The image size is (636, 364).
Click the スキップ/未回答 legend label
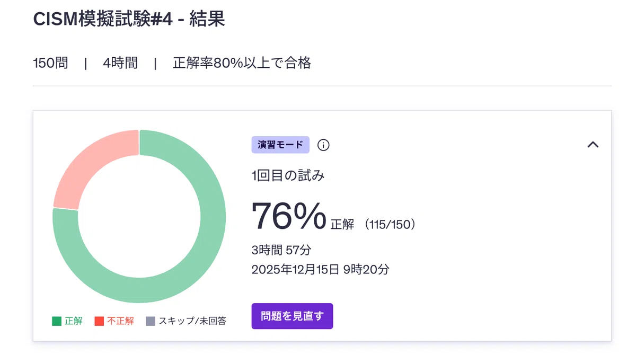192,321
